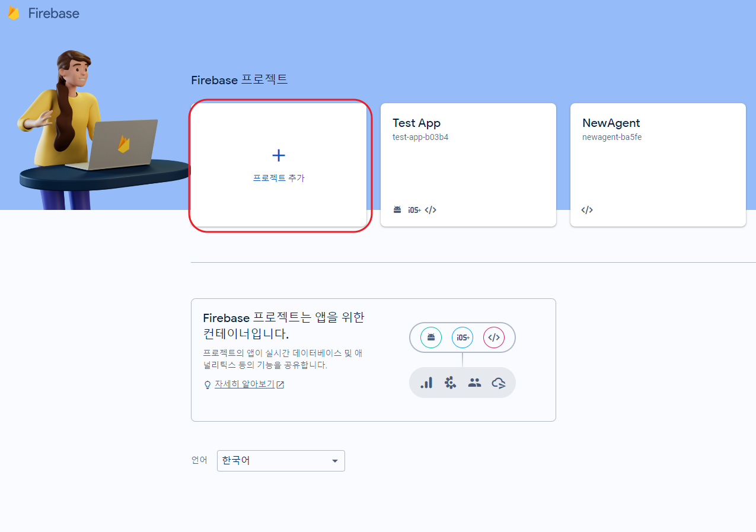Open the 자세히 알아보기 link
756x532 pixels.
(244, 384)
